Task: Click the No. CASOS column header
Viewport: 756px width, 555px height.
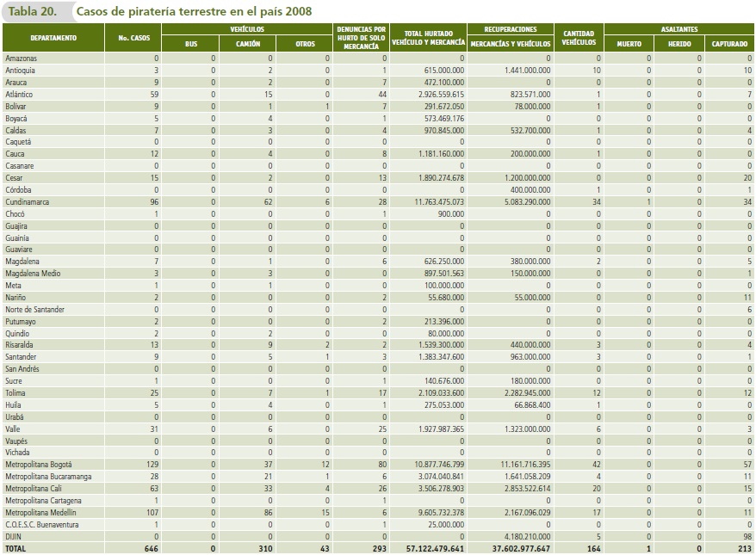Action: [x=133, y=38]
